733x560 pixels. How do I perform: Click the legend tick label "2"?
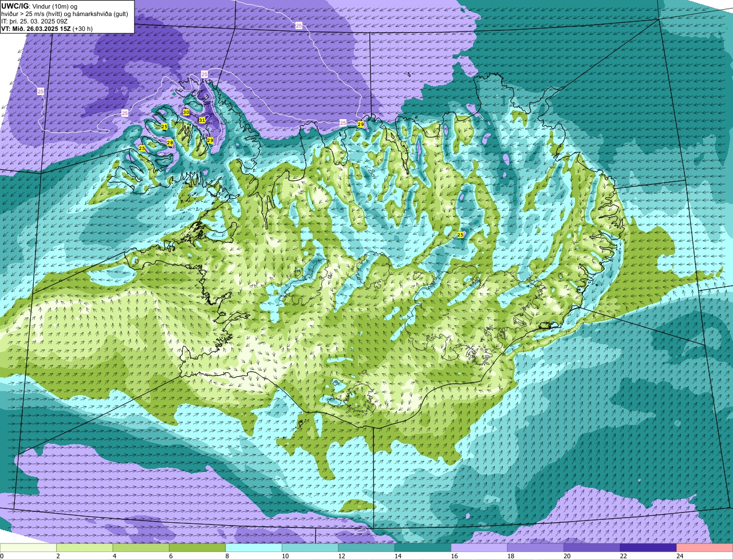point(58,556)
